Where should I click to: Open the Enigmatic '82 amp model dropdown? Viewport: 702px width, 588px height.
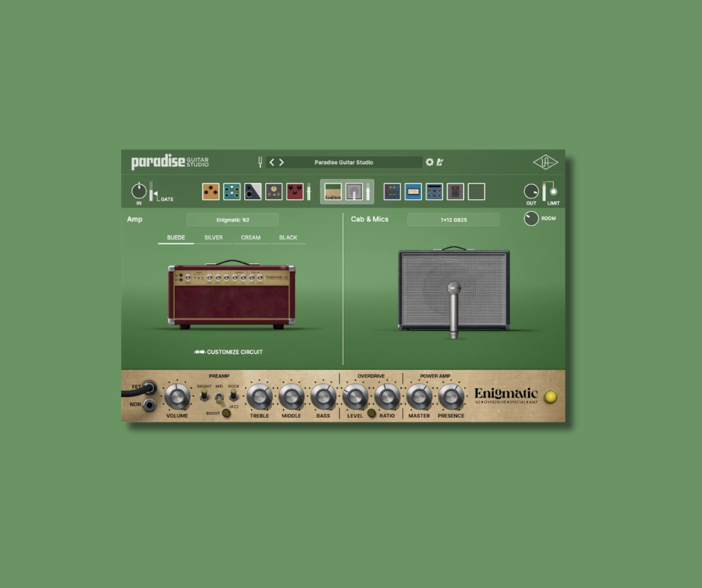point(233,219)
